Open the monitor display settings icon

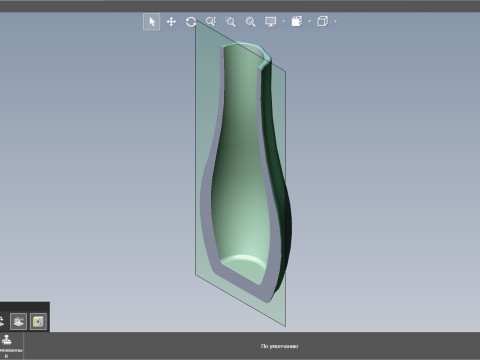pyautogui.click(x=270, y=22)
